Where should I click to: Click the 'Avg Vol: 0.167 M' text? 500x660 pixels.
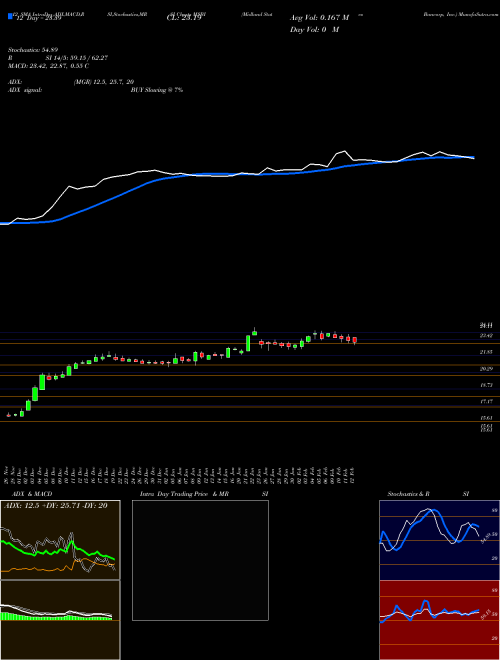coord(320,18)
